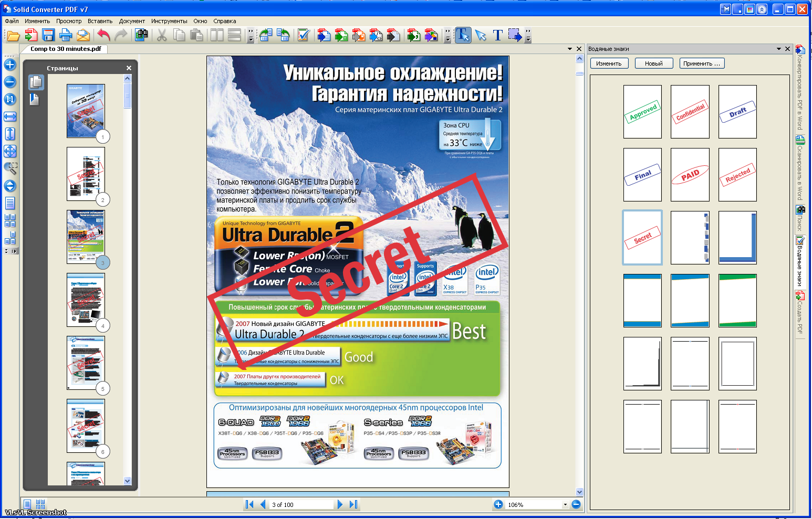Click the Actual Size 1:1 icon
Image resolution: width=812 pixels, height=519 pixels.
(x=10, y=99)
